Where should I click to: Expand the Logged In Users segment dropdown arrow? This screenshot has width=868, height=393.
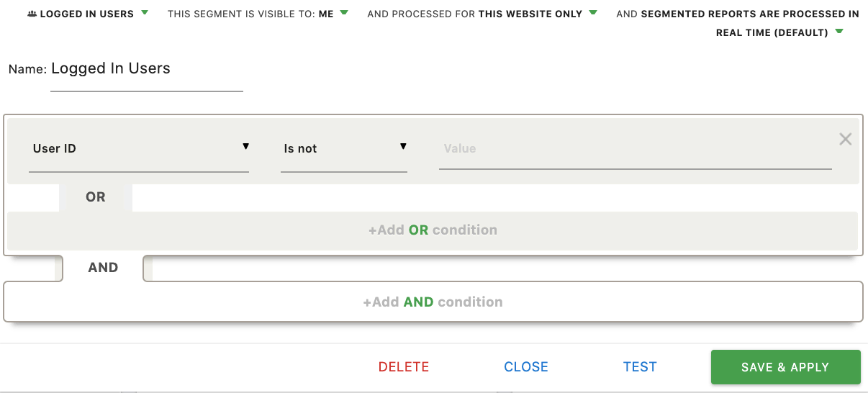pyautogui.click(x=145, y=12)
